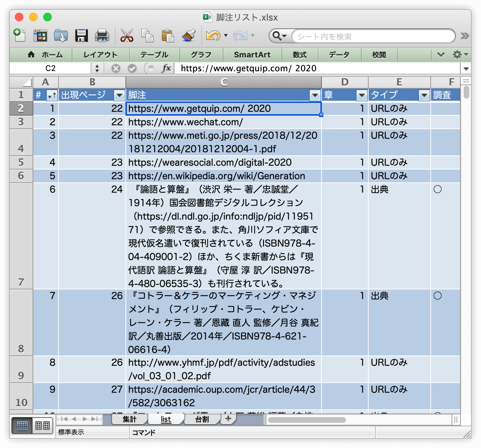Open the 数式 ribbon tab
This screenshot has width=481, height=448.
tap(300, 55)
